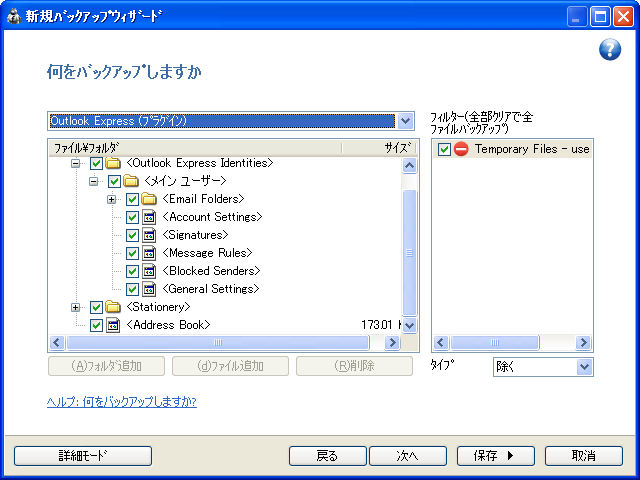Screen dimensions: 640x480
Task: Click the ファイル¥フォルダ column header
Action: (x=195, y=148)
